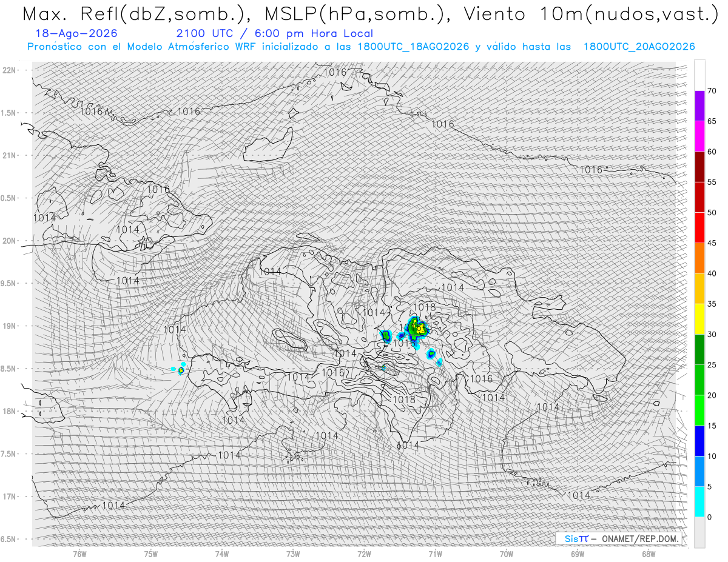Pick the orange 40–45 dBZ color swatch
This screenshot has width=728, height=562.
pos(699,258)
